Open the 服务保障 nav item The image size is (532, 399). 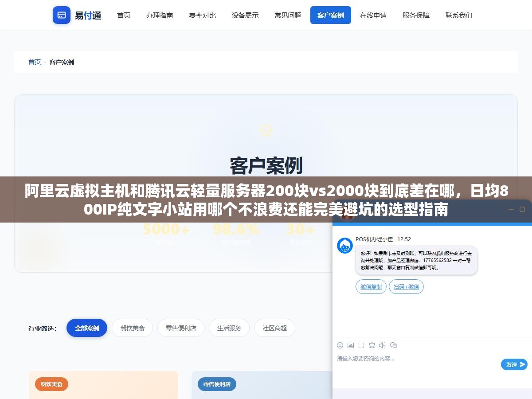coord(416,15)
